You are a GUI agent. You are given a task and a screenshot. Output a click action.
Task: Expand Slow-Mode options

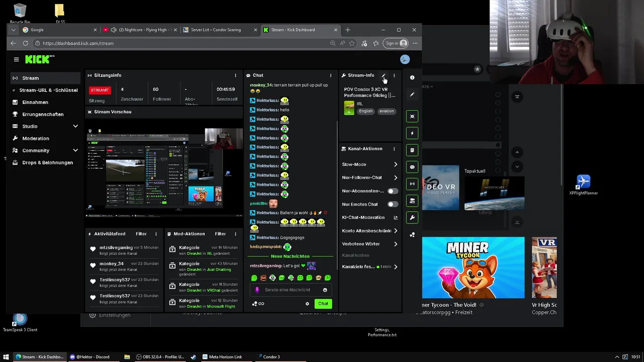(395, 164)
